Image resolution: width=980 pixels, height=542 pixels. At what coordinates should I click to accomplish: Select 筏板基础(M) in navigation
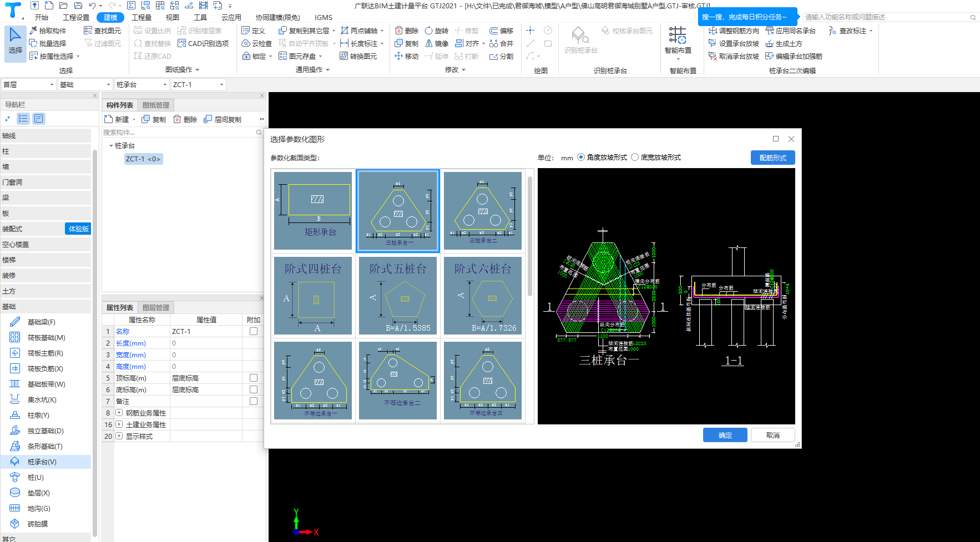[47, 337]
